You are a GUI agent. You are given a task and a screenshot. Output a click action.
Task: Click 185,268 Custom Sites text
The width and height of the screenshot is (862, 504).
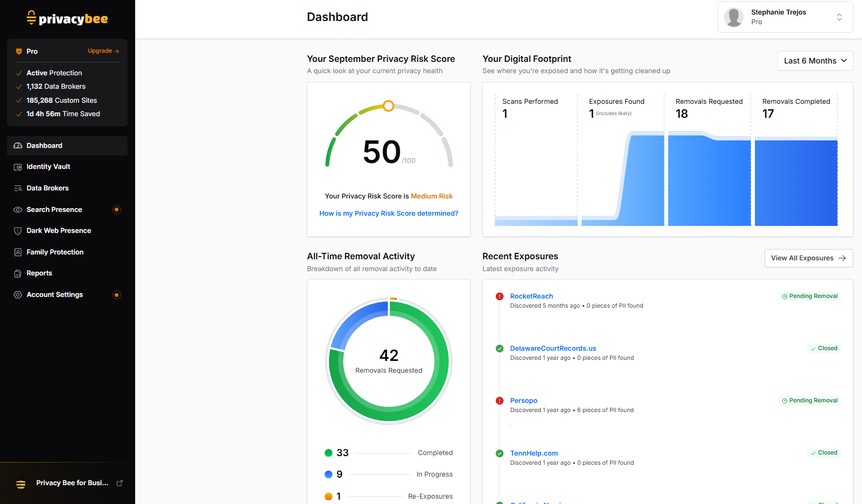coord(62,101)
